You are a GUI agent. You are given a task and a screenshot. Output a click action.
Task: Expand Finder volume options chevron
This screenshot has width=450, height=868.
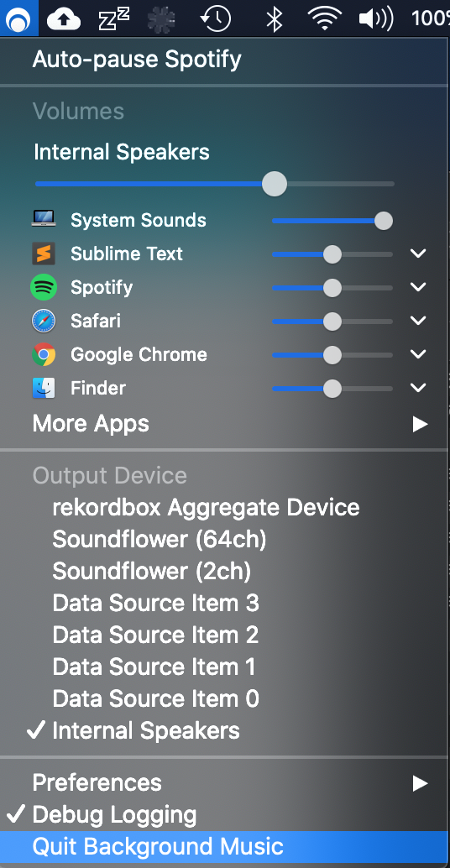[418, 388]
